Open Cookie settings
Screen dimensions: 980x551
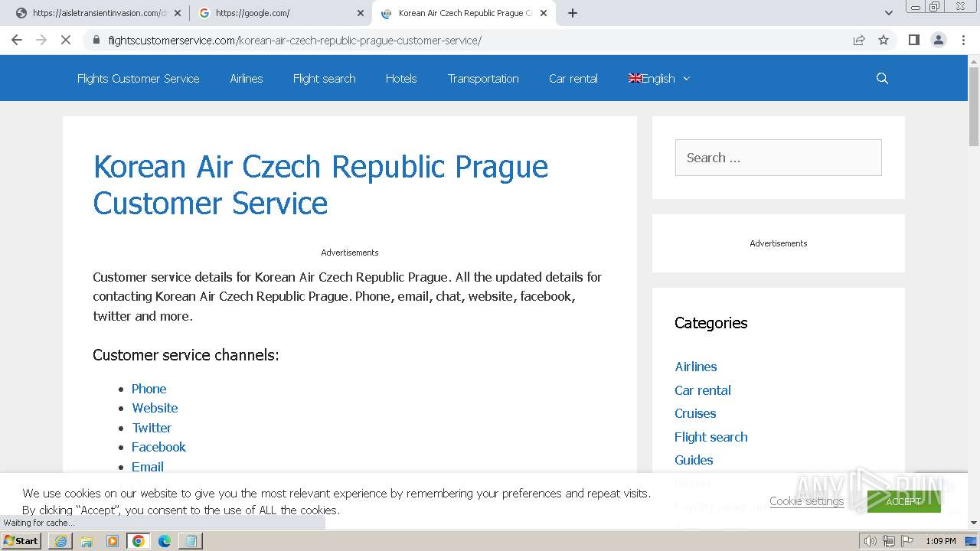pos(807,501)
